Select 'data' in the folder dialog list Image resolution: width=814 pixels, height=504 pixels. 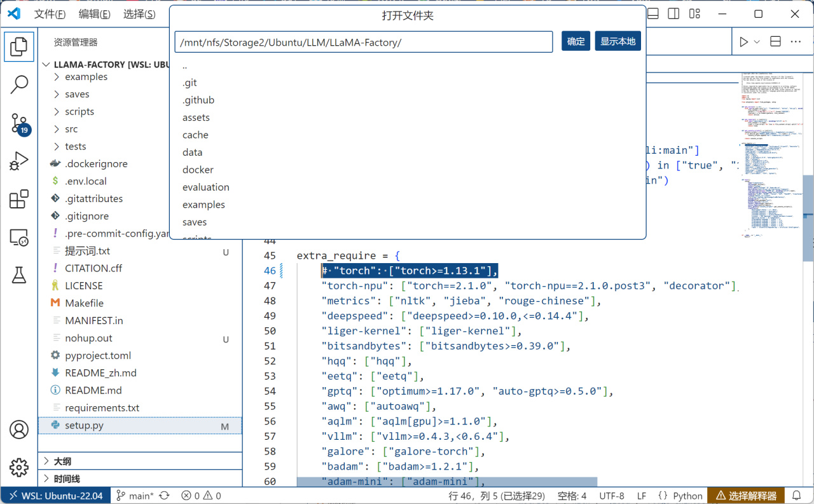408,153
